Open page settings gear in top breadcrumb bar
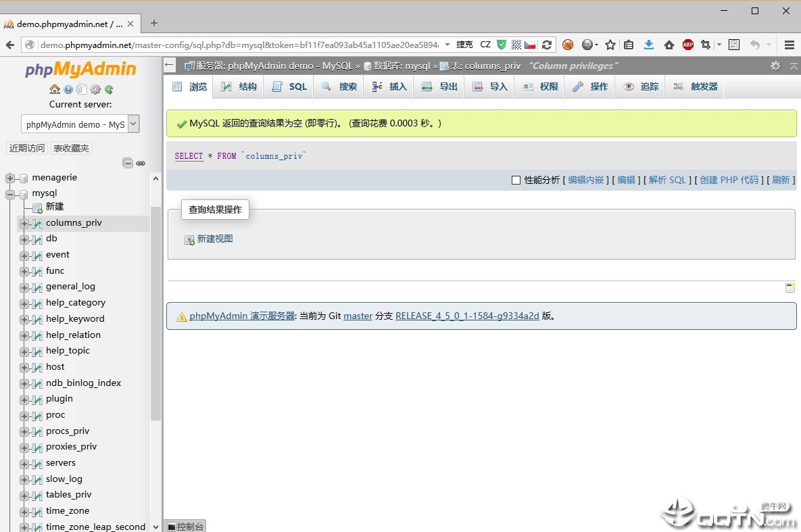This screenshot has height=532, width=801. coord(775,66)
